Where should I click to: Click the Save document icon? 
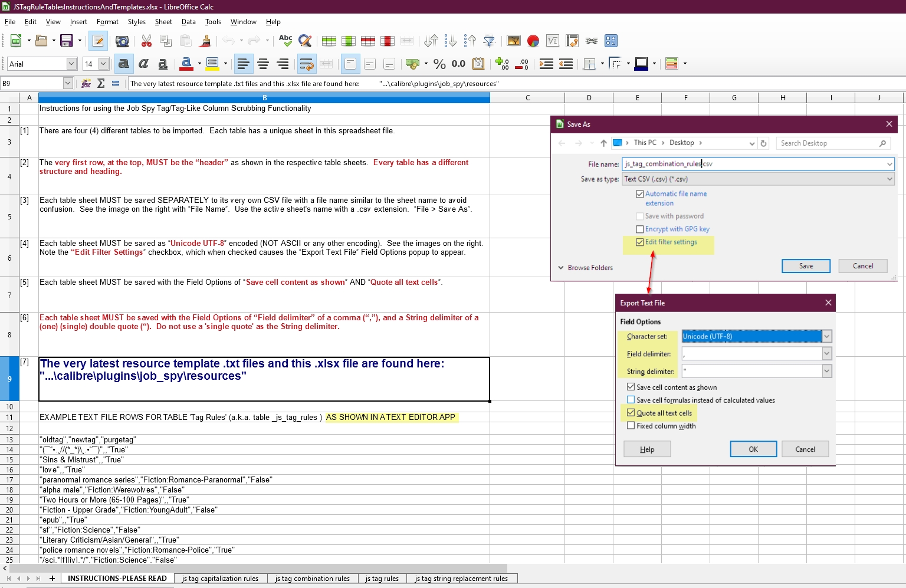[66, 41]
